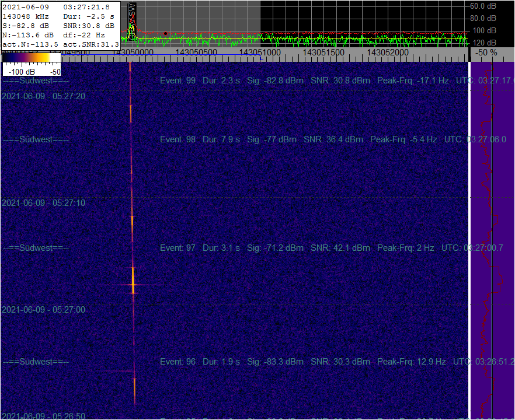Image resolution: width=515 pixels, height=420 pixels.
Task: Click the 143050000 frequency axis label
Action: click(133, 52)
